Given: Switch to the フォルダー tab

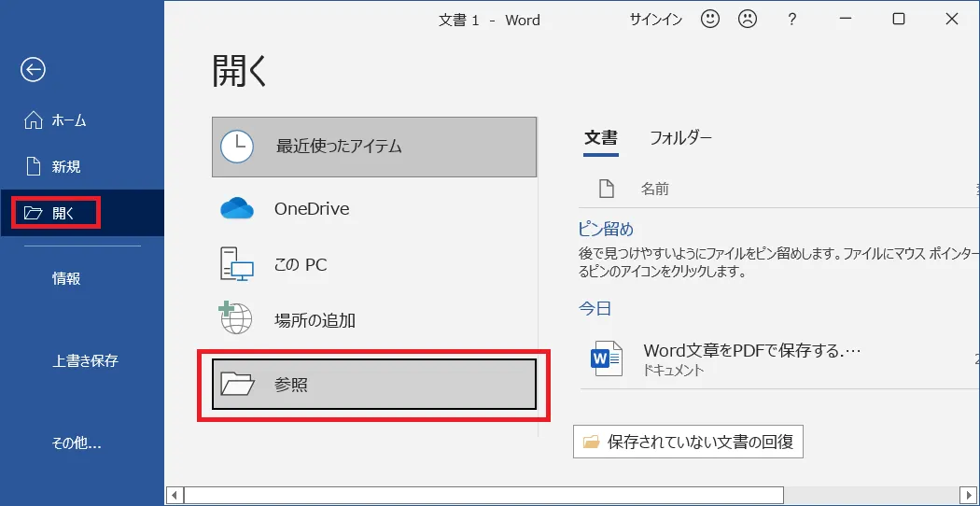Looking at the screenshot, I should pyautogui.click(x=680, y=137).
